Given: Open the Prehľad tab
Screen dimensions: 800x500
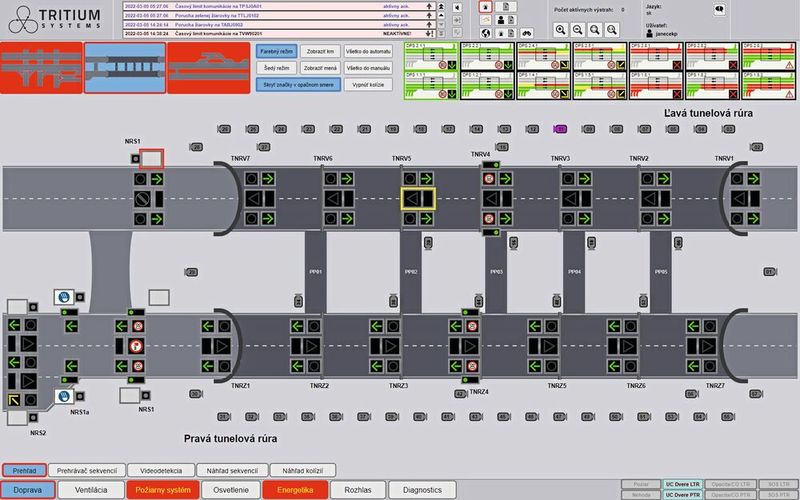Looking at the screenshot, I should point(24,470).
